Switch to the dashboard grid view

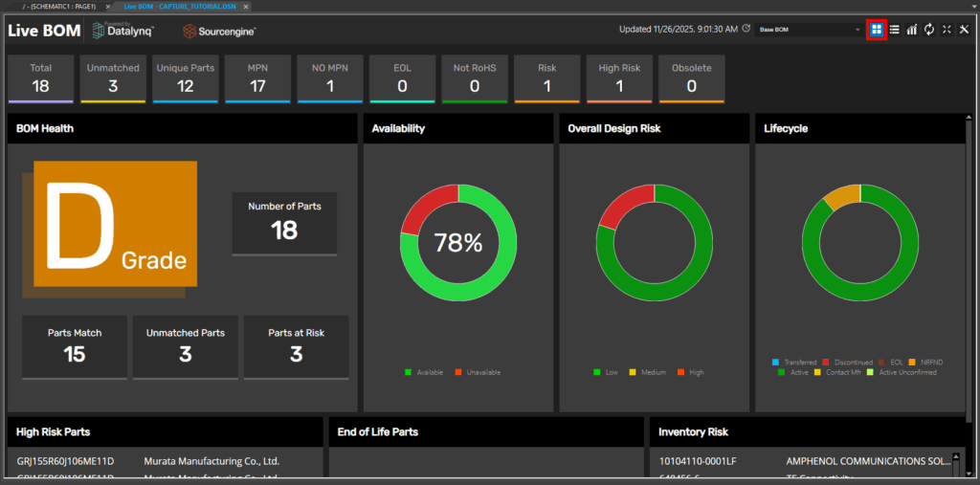pyautogui.click(x=877, y=30)
